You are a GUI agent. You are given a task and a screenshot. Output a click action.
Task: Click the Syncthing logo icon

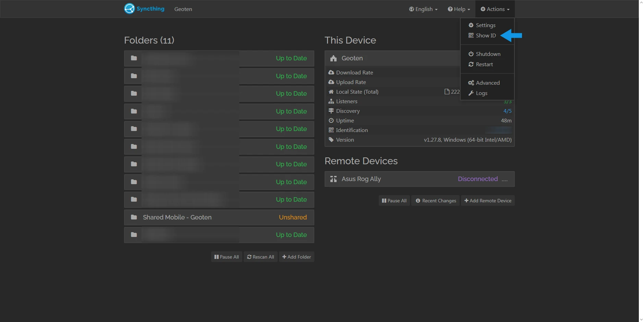129,9
